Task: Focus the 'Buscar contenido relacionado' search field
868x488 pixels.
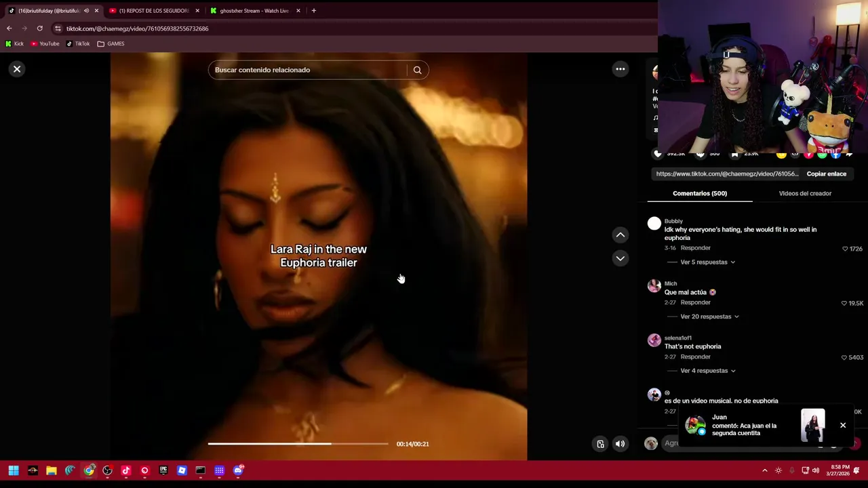Action: 309,70
